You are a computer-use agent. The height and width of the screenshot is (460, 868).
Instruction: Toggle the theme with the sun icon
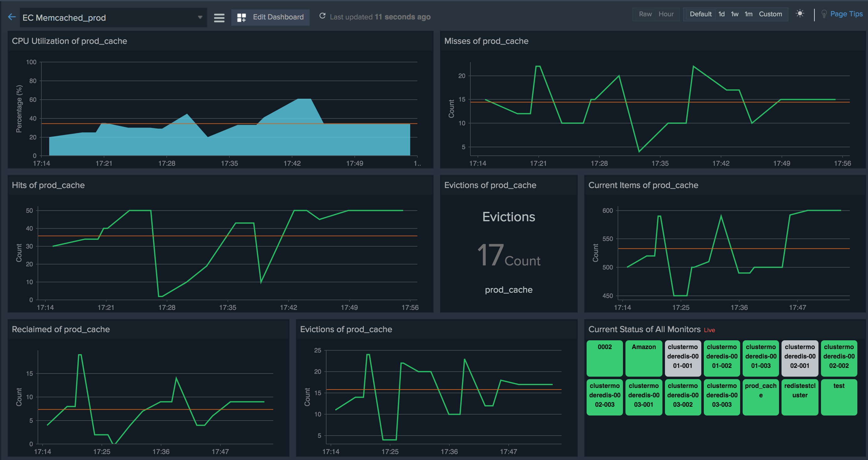click(800, 14)
